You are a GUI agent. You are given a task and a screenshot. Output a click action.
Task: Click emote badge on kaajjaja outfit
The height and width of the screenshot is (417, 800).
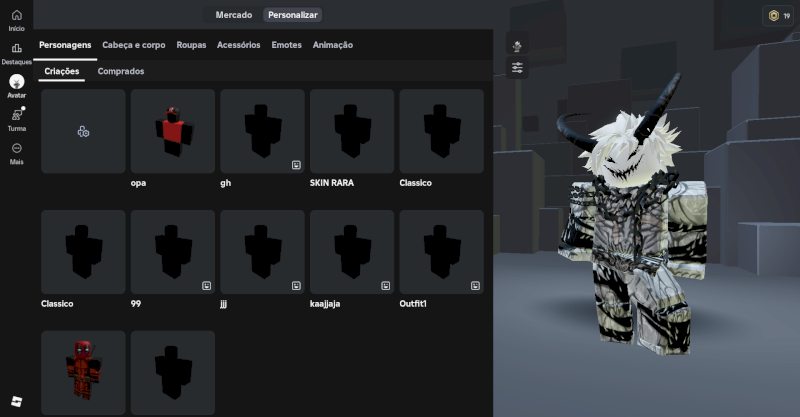[x=386, y=285]
